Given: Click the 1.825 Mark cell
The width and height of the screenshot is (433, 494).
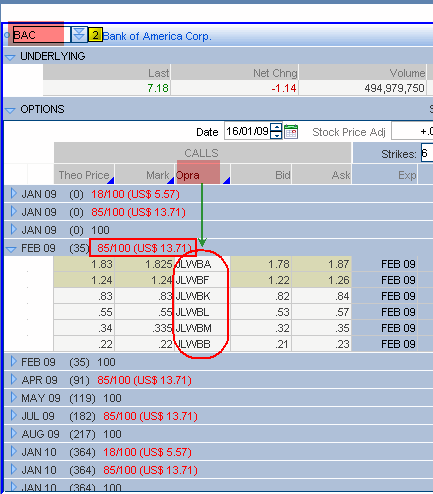Looking at the screenshot, I should [x=145, y=264].
